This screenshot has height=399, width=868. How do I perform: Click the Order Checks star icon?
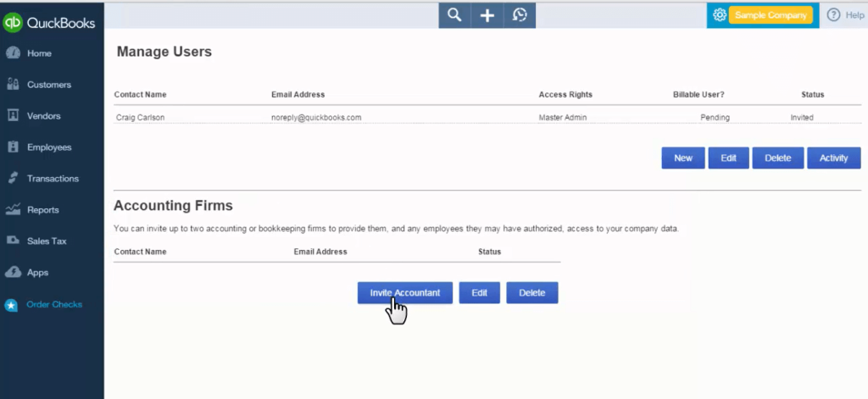[x=11, y=305]
